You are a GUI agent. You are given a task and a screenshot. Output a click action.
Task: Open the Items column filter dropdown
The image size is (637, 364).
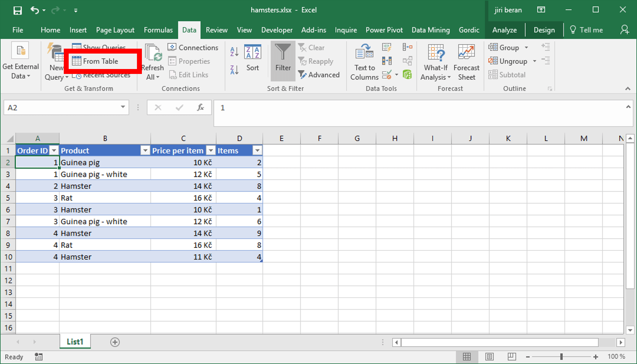pyautogui.click(x=257, y=151)
